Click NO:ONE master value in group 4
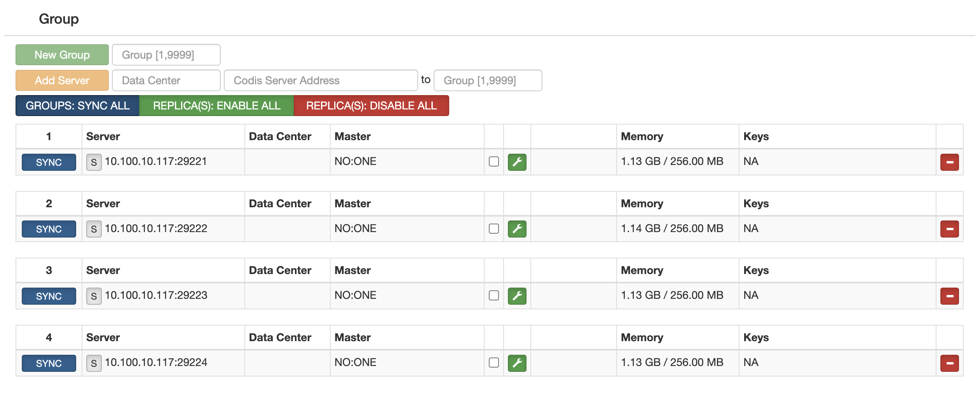 pyautogui.click(x=355, y=363)
